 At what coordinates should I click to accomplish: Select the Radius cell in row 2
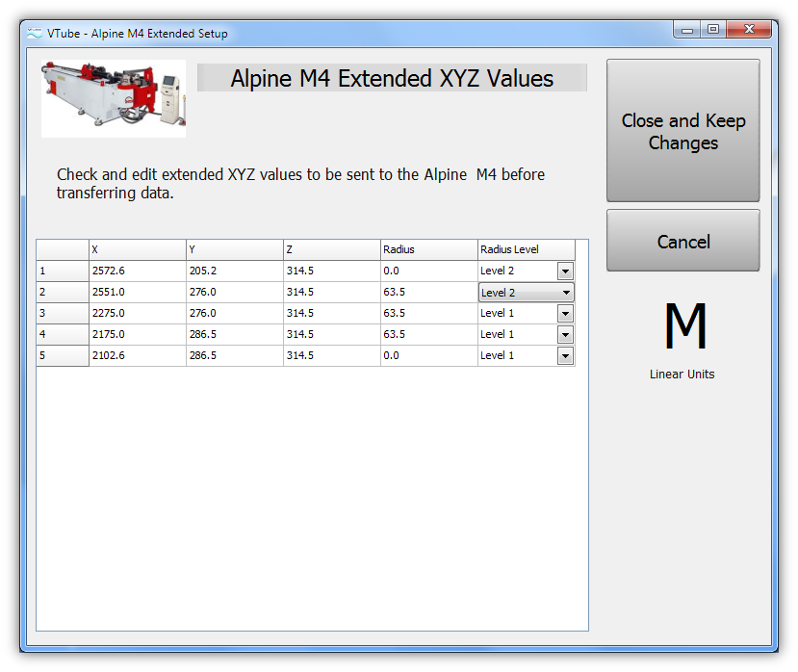[428, 293]
